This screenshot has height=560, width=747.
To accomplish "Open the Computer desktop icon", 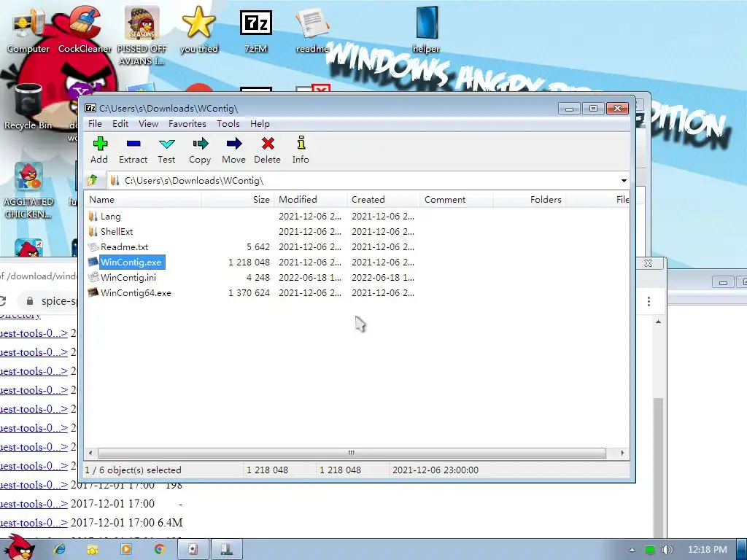I will pos(28,28).
